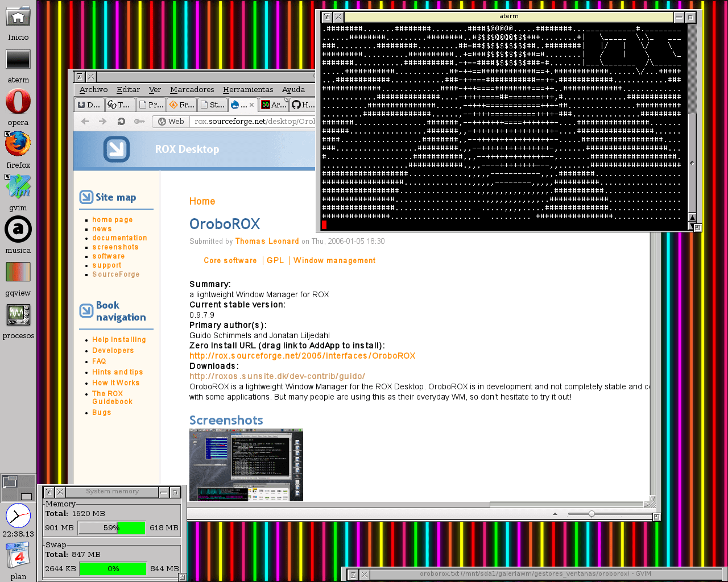Click the Swap usage 0% bar
728x582 pixels.
(x=113, y=569)
